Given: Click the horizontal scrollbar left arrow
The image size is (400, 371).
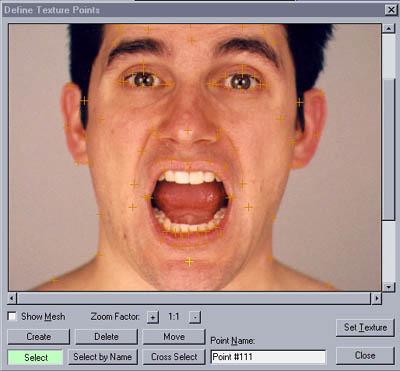Looking at the screenshot, I should pyautogui.click(x=12, y=298).
